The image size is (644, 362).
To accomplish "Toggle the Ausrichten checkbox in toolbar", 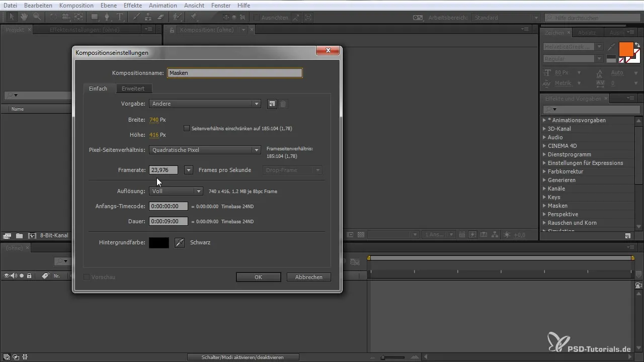I will (257, 17).
